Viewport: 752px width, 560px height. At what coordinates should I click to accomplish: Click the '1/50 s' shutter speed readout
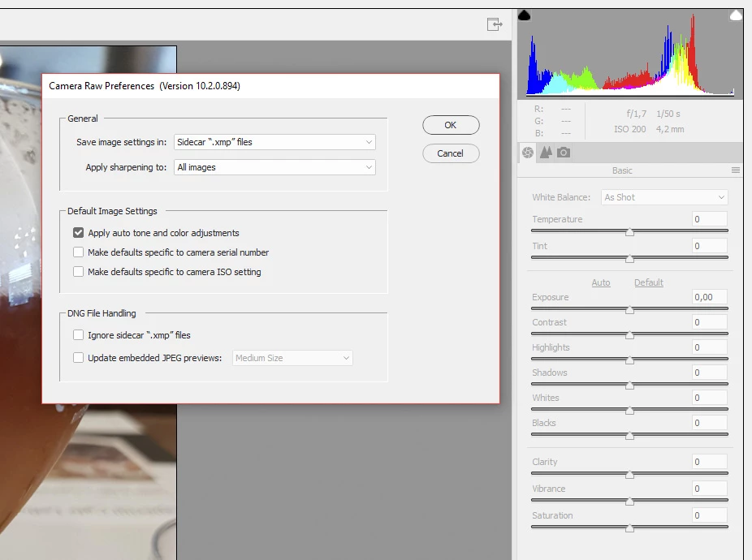[x=668, y=114]
